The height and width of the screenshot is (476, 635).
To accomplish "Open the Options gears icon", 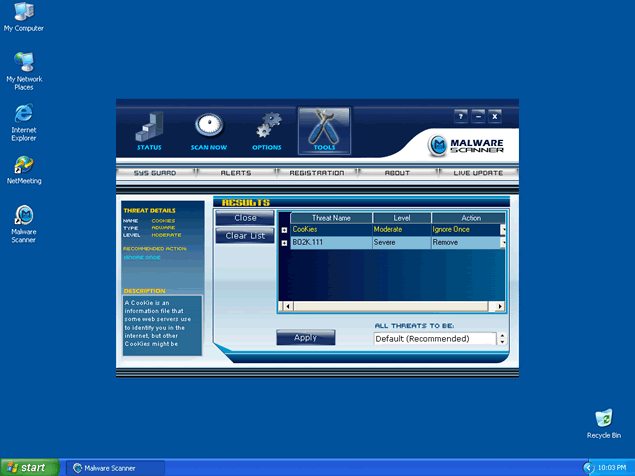I will (x=267, y=128).
